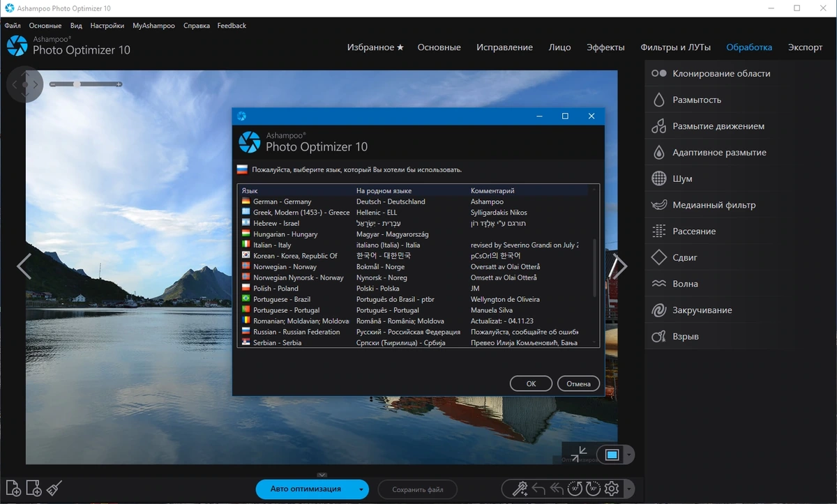837x504 pixels.
Task: Open the Файл menu
Action: click(13, 26)
